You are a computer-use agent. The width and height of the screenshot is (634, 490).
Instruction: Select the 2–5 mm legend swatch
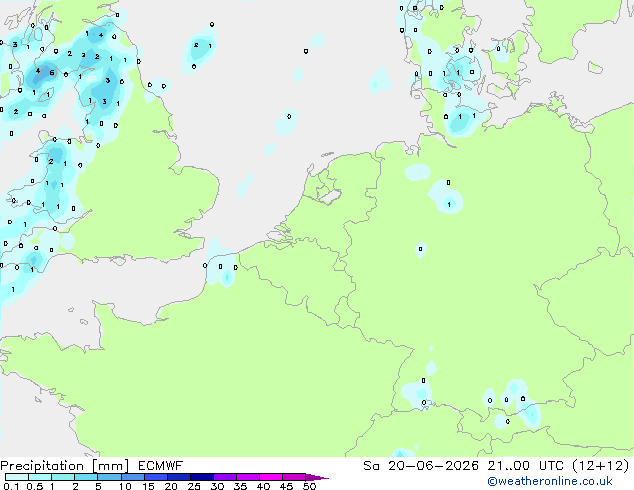click(86, 477)
